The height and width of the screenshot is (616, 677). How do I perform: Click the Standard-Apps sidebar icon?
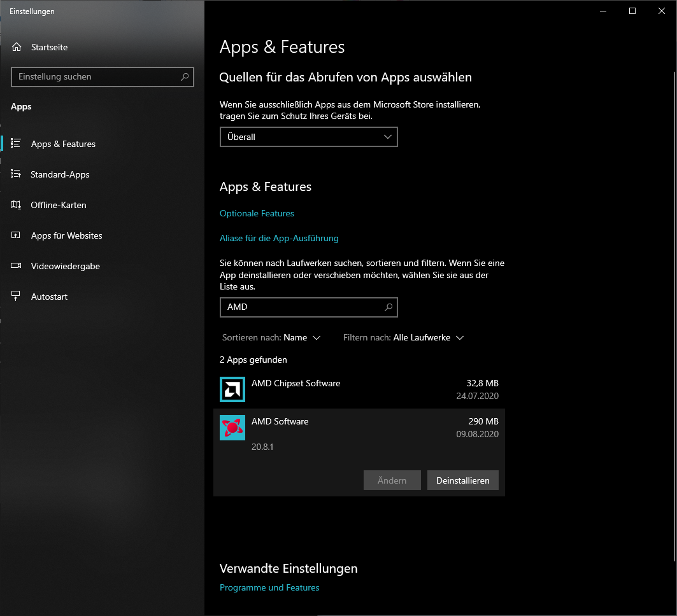(15, 174)
